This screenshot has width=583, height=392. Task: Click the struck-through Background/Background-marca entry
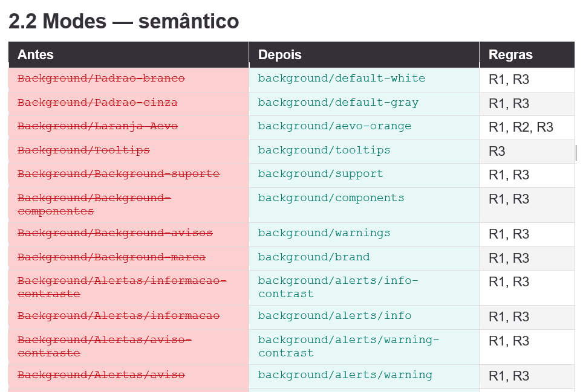pos(111,257)
